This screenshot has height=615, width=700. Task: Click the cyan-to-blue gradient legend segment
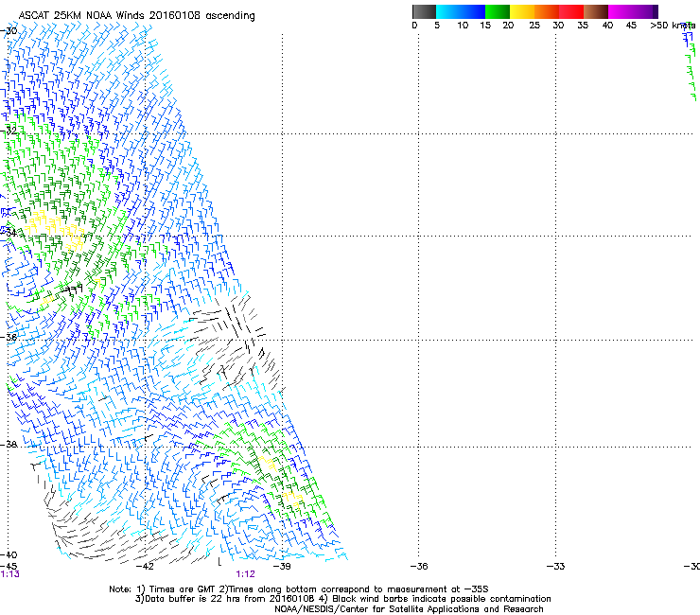pyautogui.click(x=461, y=11)
